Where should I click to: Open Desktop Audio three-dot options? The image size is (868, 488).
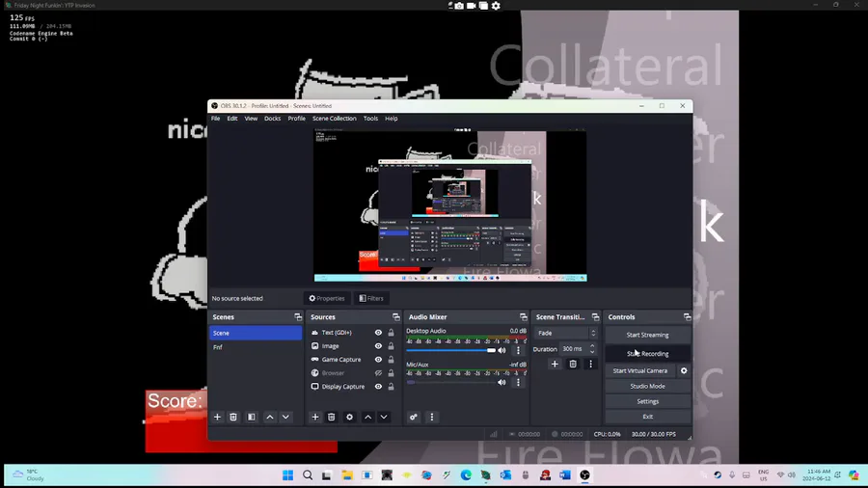pyautogui.click(x=518, y=350)
